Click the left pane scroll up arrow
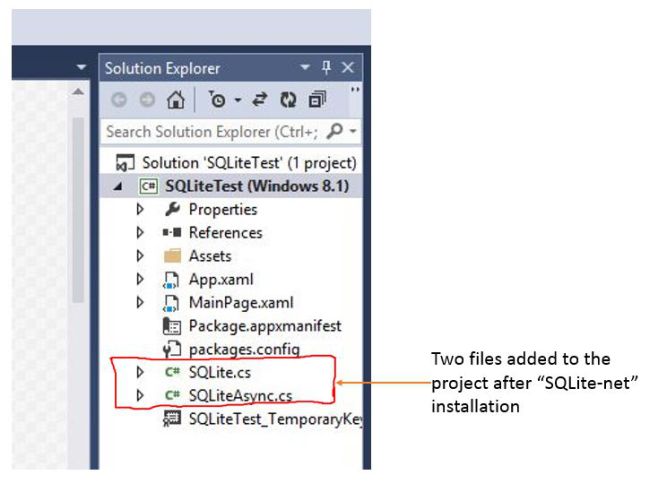 [78, 92]
